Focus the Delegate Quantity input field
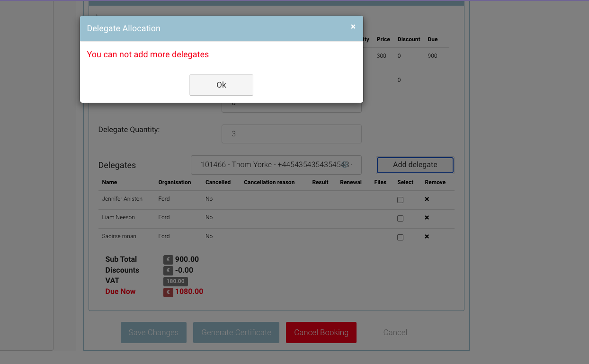 291,134
